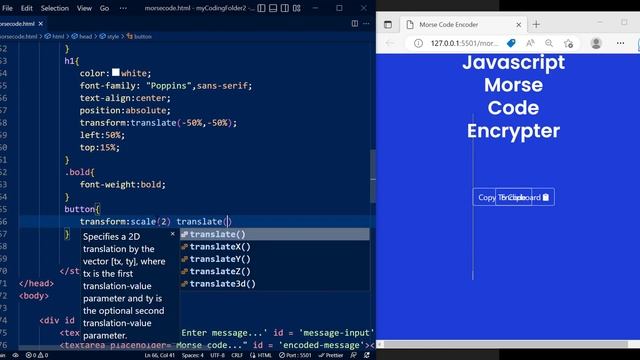Open Customize Layout icon in VS Code title bar
This screenshot has height=360, width=640.
coord(297,8)
